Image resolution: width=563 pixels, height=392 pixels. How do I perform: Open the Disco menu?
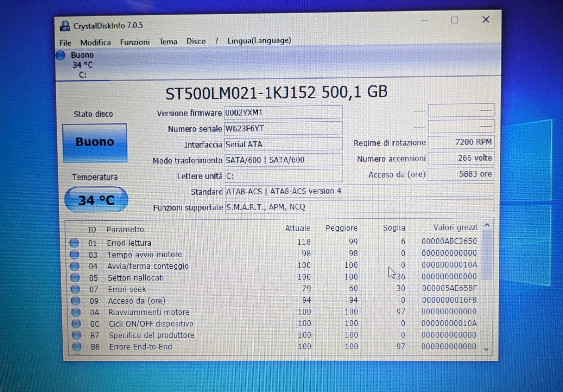coord(196,41)
